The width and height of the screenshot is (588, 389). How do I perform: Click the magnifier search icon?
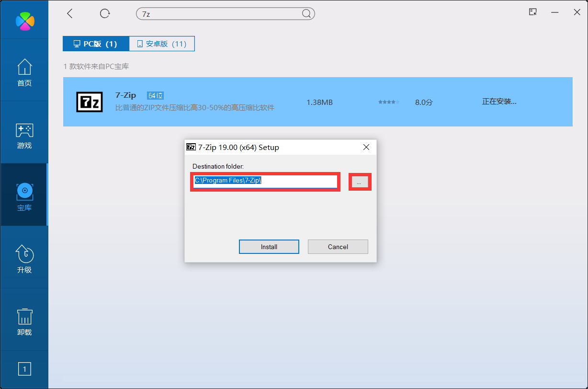click(306, 14)
